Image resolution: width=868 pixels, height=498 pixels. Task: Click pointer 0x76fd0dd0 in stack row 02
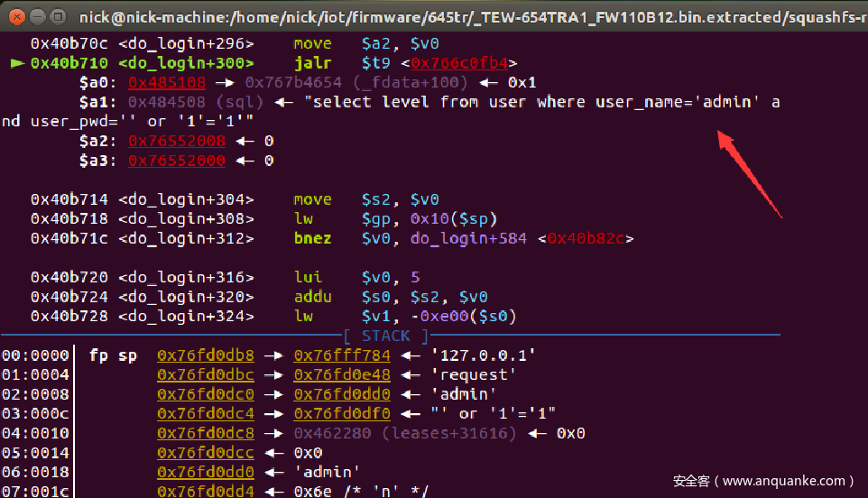pyautogui.click(x=342, y=394)
